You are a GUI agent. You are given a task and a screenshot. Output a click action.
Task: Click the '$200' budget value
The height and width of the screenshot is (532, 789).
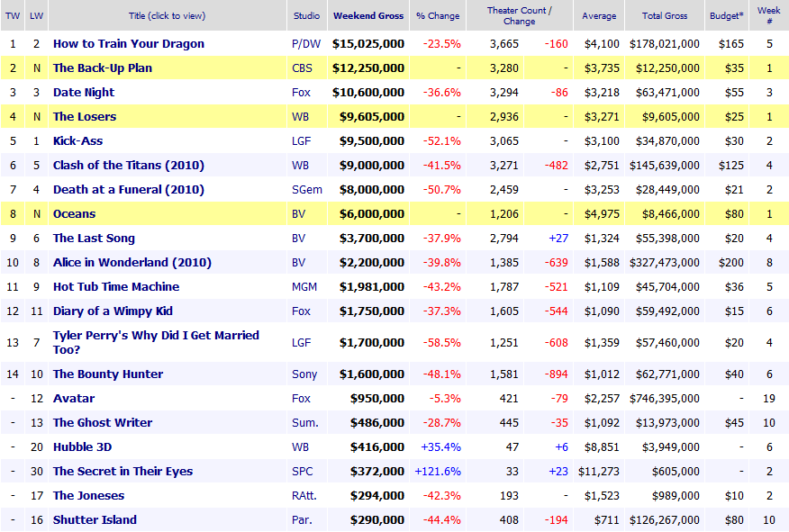click(731, 263)
